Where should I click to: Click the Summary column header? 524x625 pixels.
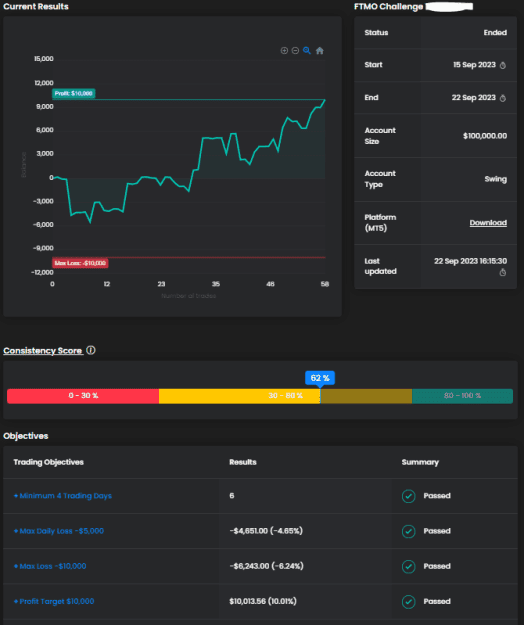[420, 462]
